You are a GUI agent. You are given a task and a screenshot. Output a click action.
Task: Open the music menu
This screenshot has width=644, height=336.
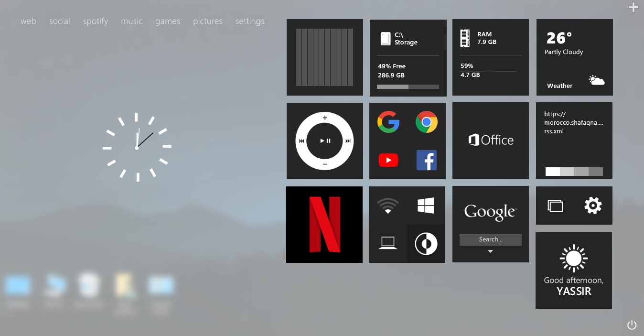(132, 21)
